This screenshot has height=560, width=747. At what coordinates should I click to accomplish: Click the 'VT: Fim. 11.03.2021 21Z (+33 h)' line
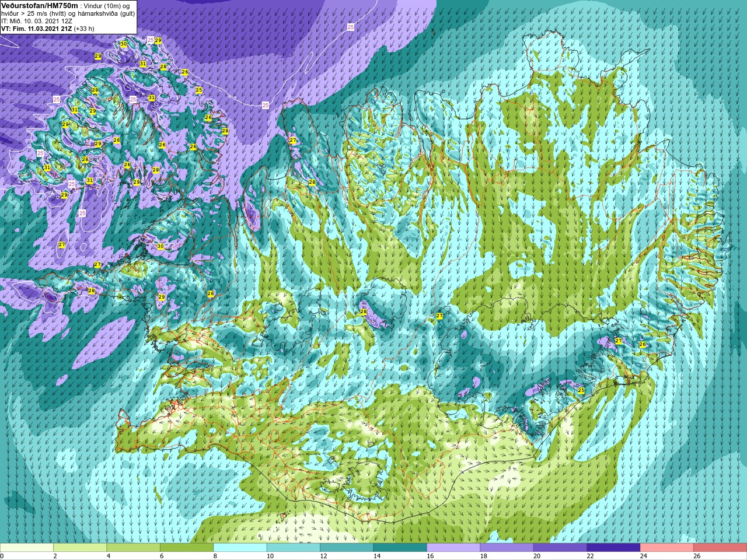[48, 29]
